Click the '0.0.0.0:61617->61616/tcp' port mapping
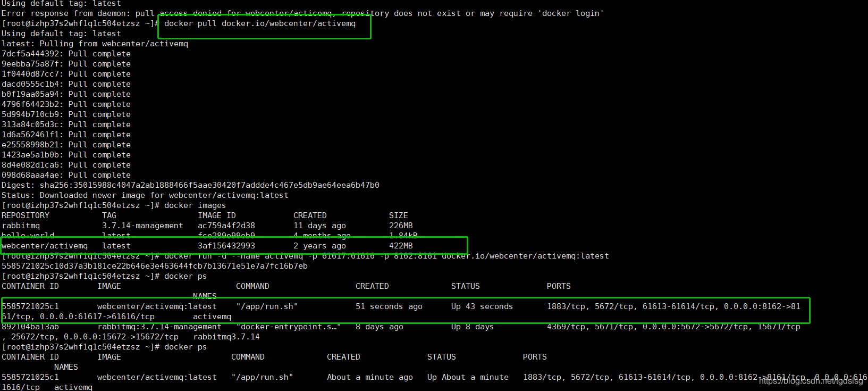868x391 pixels. [x=97, y=317]
